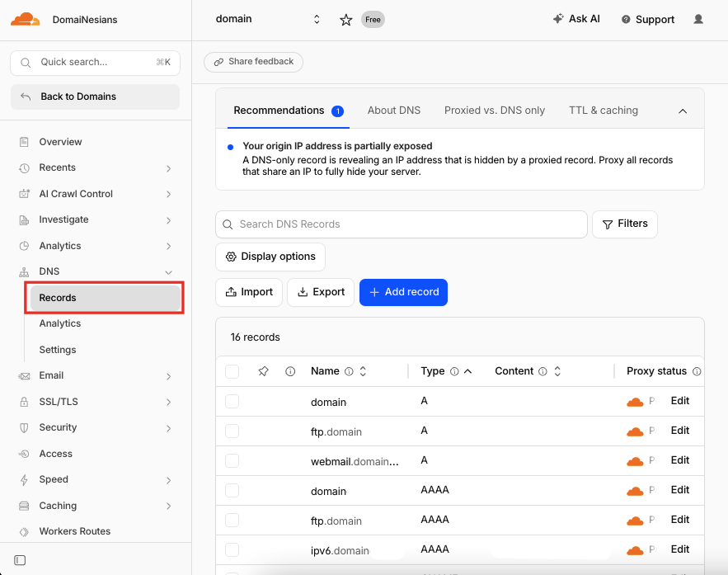Image resolution: width=728 pixels, height=575 pixels.
Task: Click the Investigate sidebar icon
Action: click(x=24, y=219)
